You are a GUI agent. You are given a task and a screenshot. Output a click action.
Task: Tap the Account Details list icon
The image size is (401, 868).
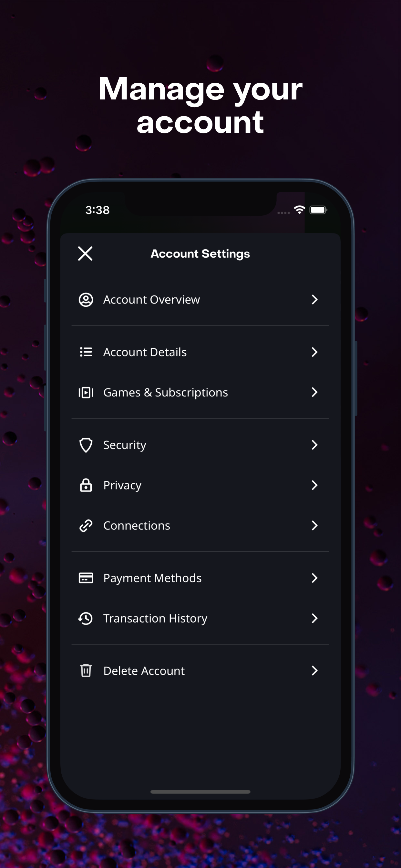86,352
